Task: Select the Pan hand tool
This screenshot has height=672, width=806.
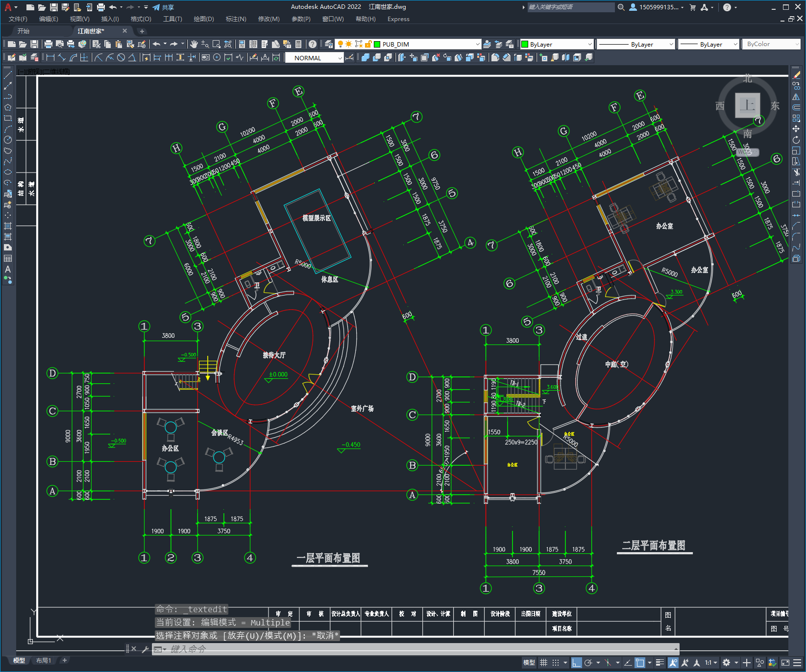Action: (194, 44)
